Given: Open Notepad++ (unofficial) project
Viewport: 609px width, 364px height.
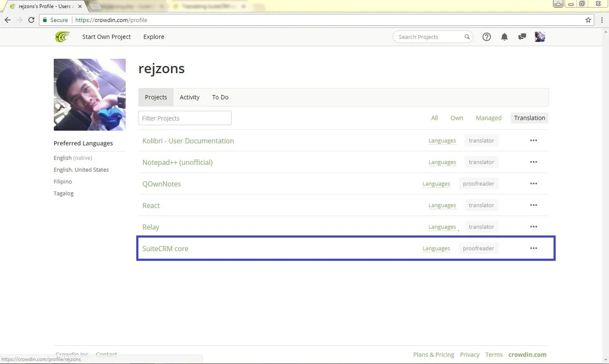Looking at the screenshot, I should [177, 162].
